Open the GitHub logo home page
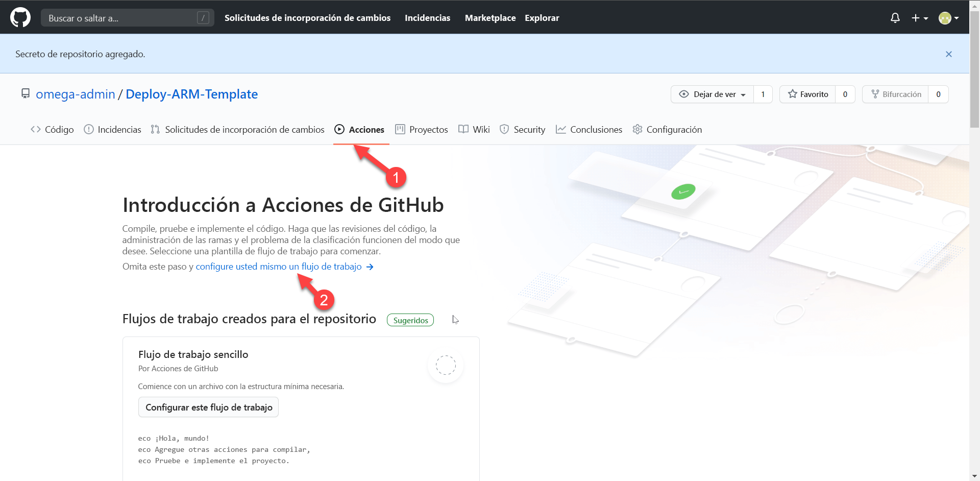 (20, 17)
